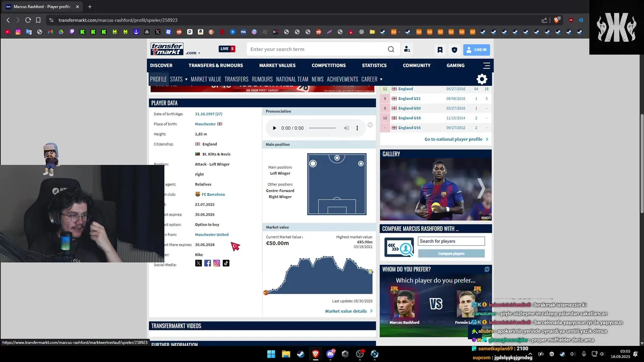Open the ACHIEVEMENTS tab
This screenshot has width=644, height=362.
(342, 79)
